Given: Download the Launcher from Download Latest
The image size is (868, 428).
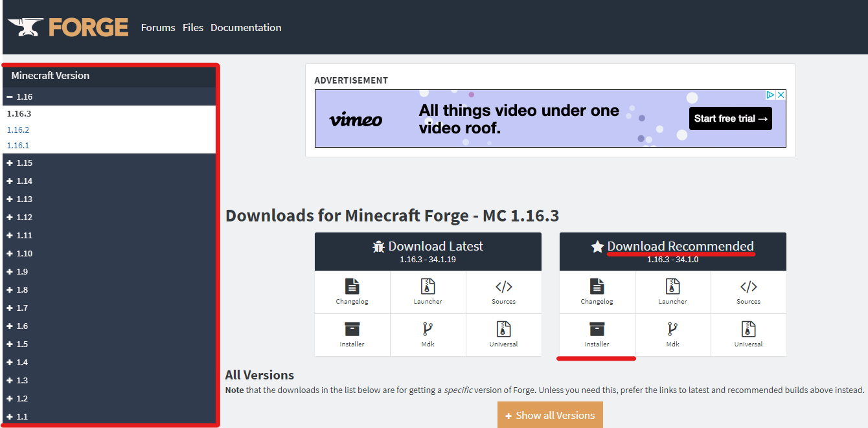Looking at the screenshot, I should pos(428,292).
